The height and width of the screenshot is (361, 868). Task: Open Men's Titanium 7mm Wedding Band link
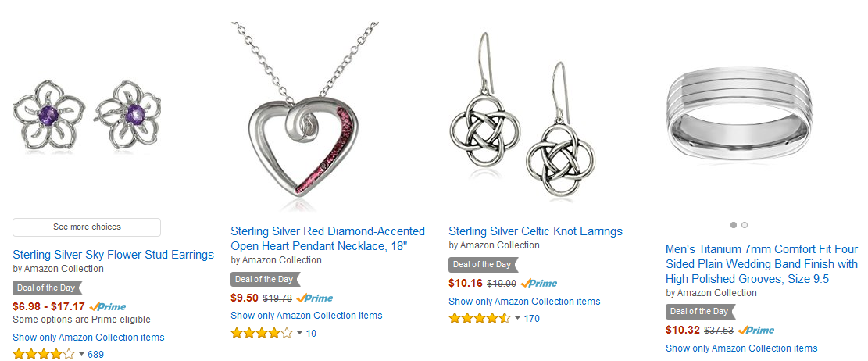762,263
